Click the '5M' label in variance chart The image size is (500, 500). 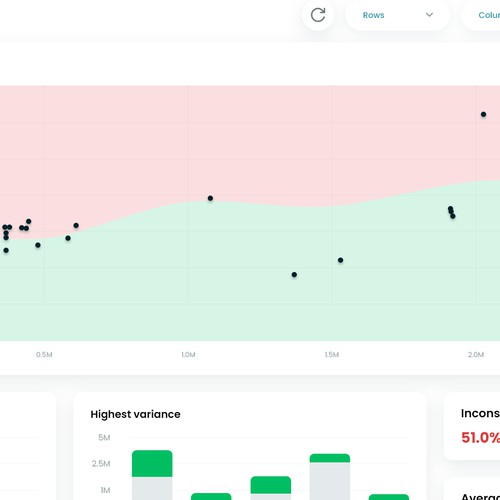pos(104,437)
